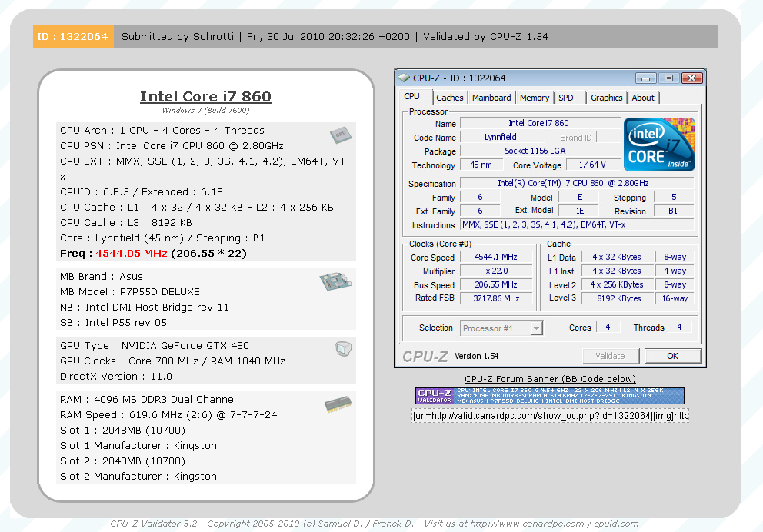This screenshot has height=532, width=763.
Task: Click the Core Voltage 1.464 V field
Action: pyautogui.click(x=593, y=165)
